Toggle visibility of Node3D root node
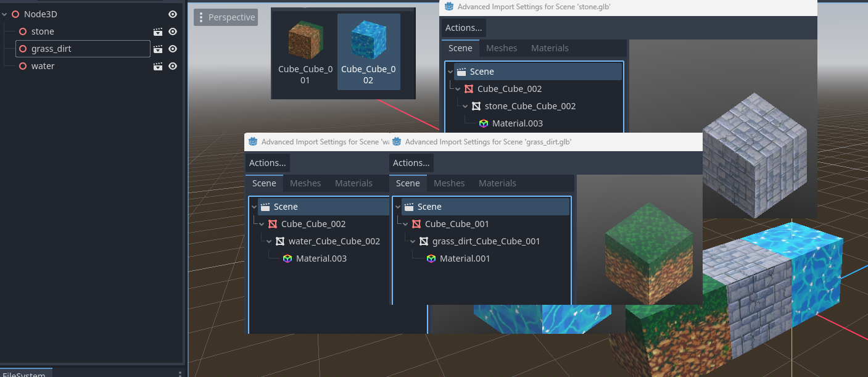Viewport: 868px width, 377px height. [x=173, y=14]
